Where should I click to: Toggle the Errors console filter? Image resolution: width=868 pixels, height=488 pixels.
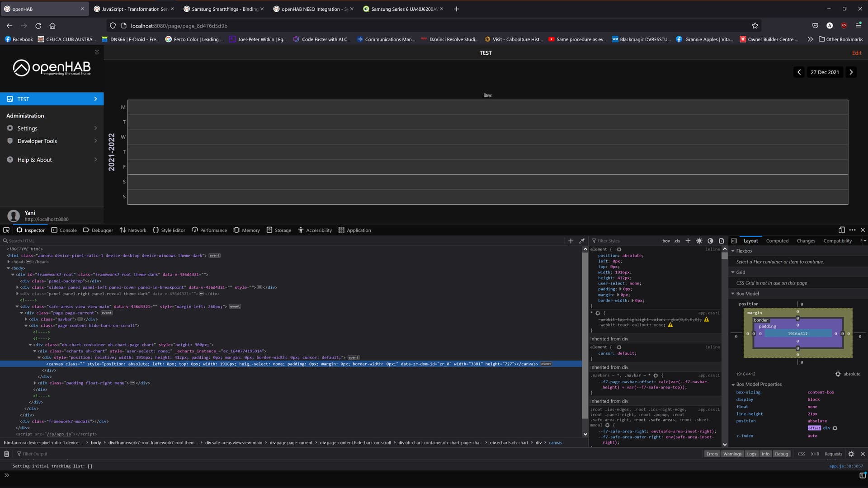pyautogui.click(x=712, y=454)
